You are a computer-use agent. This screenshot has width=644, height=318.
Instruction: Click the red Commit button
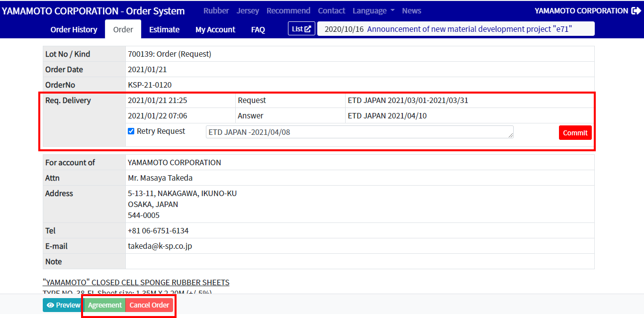coord(575,133)
